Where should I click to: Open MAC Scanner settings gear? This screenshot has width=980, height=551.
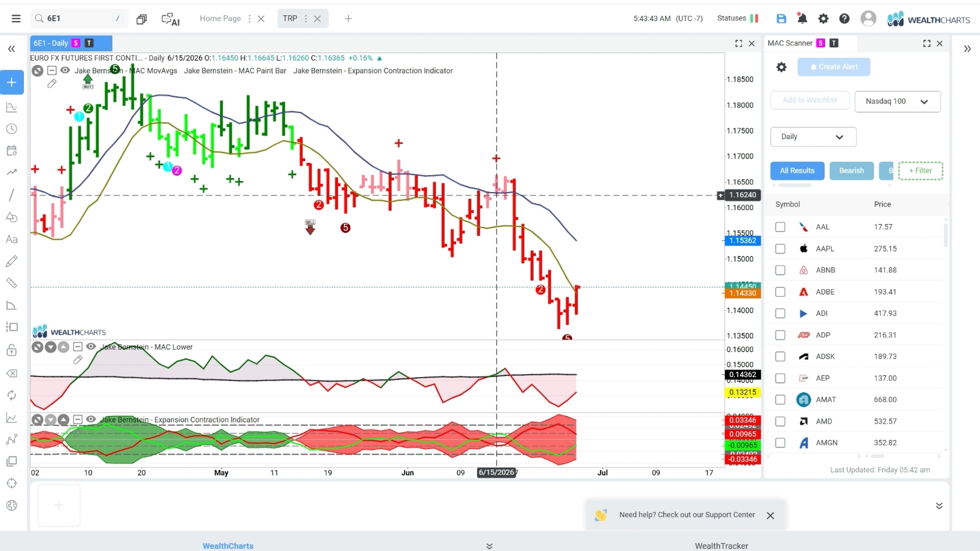[x=781, y=67]
